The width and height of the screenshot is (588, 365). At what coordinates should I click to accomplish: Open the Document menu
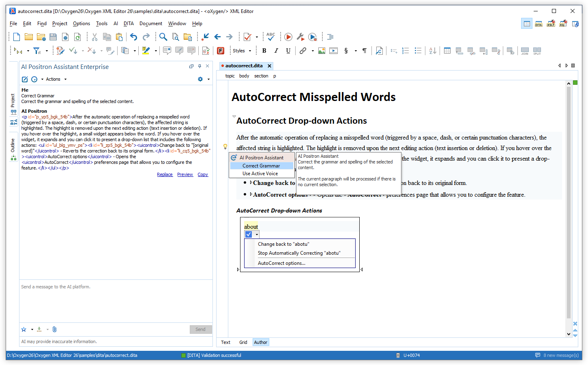click(x=151, y=24)
